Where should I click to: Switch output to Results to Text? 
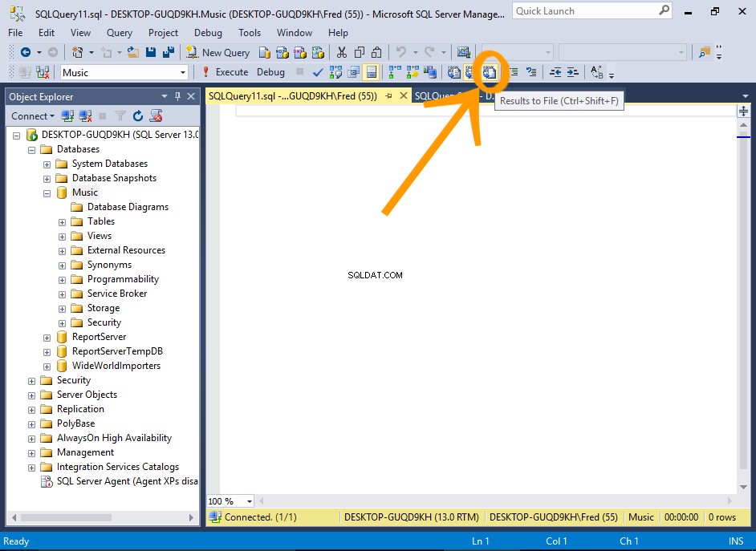(453, 72)
